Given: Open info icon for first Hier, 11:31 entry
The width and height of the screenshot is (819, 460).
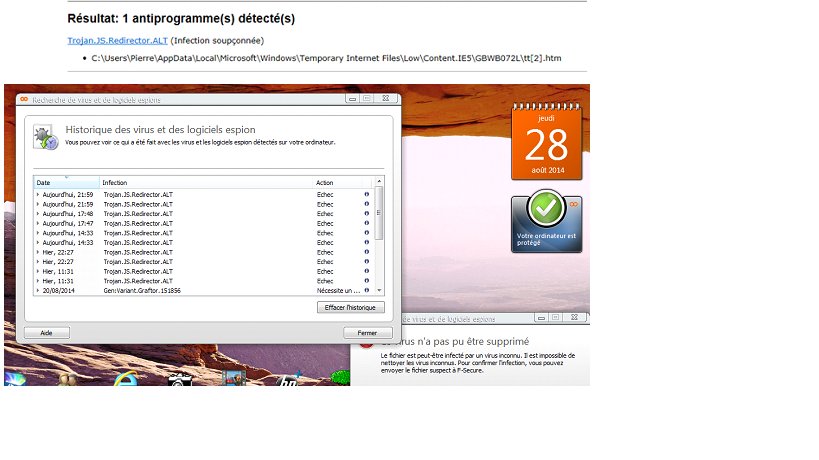Looking at the screenshot, I should tap(367, 271).
